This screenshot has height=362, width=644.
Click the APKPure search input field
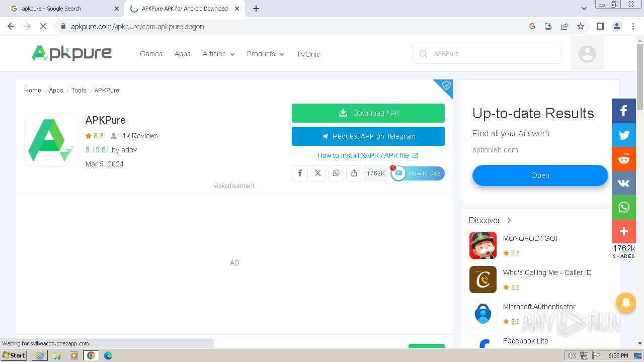[487, 54]
